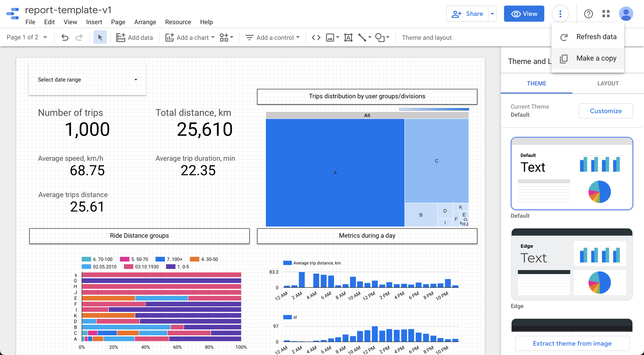Image resolution: width=644 pixels, height=355 pixels.
Task: Click the Share button
Action: pyautogui.click(x=467, y=14)
